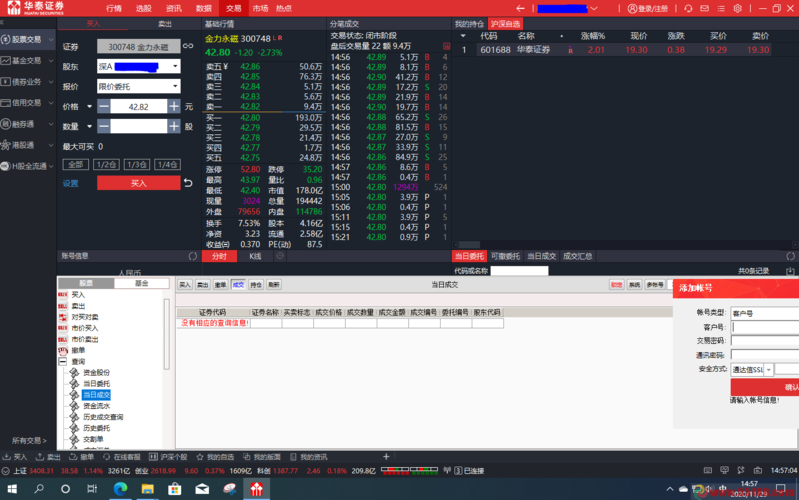Open 沪深个股 in bottom toolbar
Viewport: 799px width, 500px height.
[x=169, y=457]
